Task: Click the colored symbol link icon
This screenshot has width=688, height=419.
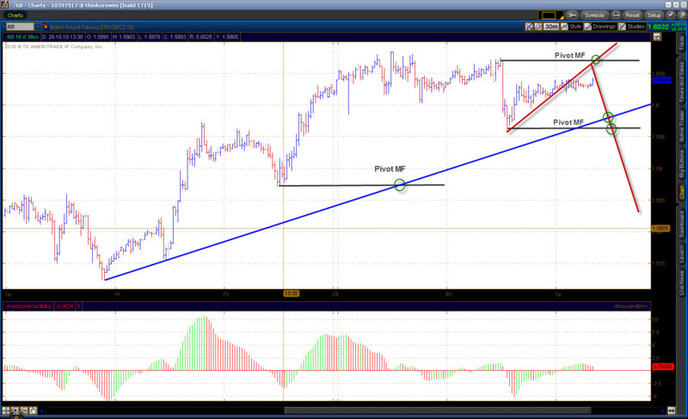Action: pos(45,27)
